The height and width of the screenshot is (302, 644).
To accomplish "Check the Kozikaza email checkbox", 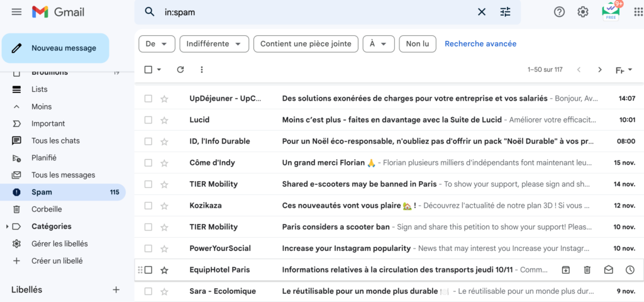I will [x=148, y=206].
